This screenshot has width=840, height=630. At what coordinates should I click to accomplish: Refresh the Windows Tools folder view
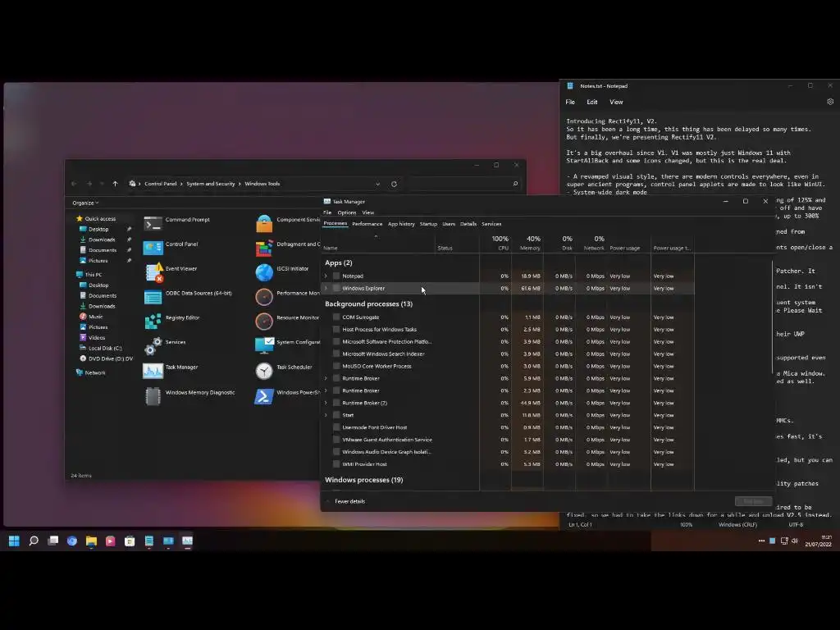point(394,184)
